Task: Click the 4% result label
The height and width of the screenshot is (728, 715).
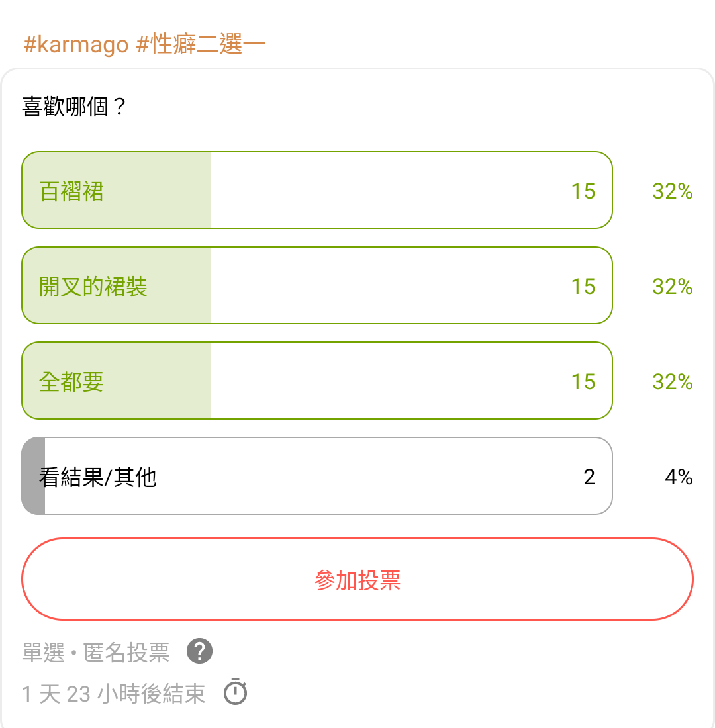Action: click(679, 477)
